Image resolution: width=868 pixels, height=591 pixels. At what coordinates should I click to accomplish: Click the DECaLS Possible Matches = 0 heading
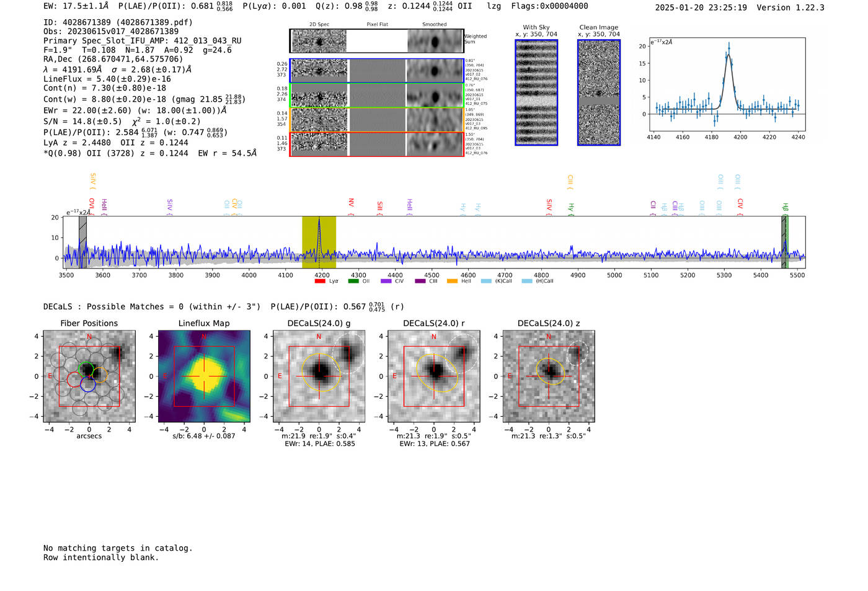152,307
